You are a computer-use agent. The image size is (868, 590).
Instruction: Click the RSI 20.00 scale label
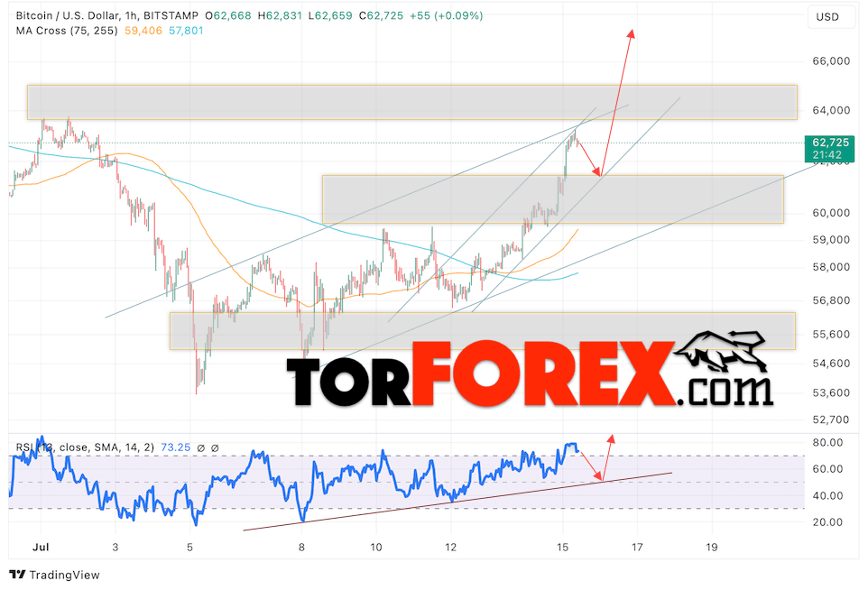pos(827,522)
